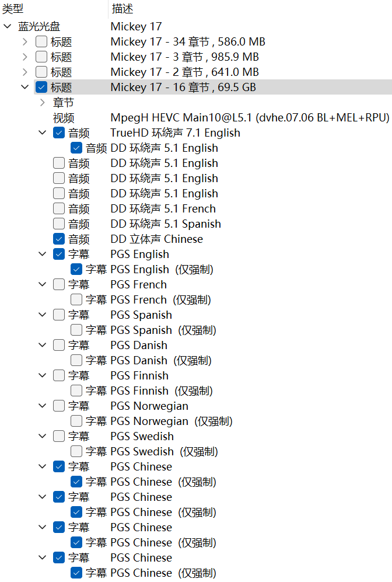Check the PGS French subtitle checkbox
Screen dimensions: 392x582
click(58, 285)
